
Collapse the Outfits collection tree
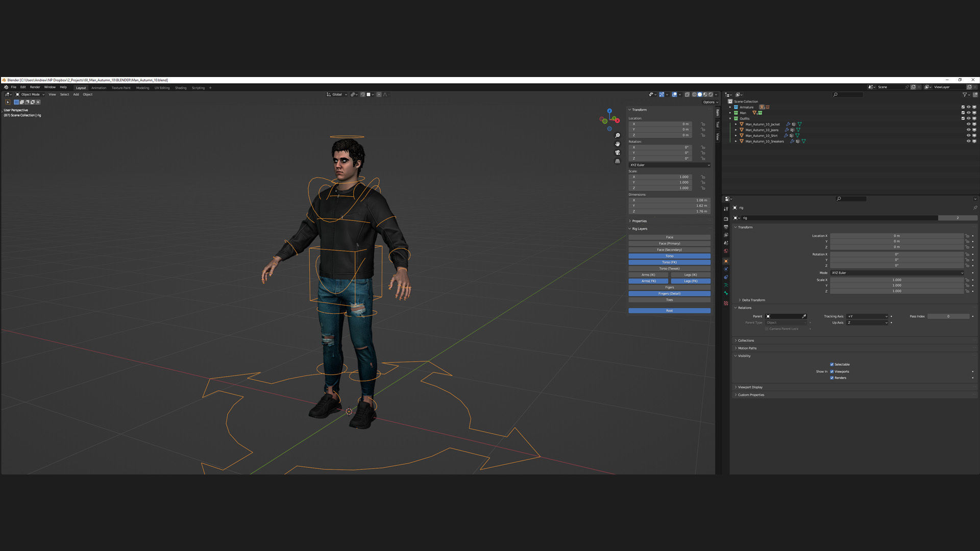click(x=730, y=118)
